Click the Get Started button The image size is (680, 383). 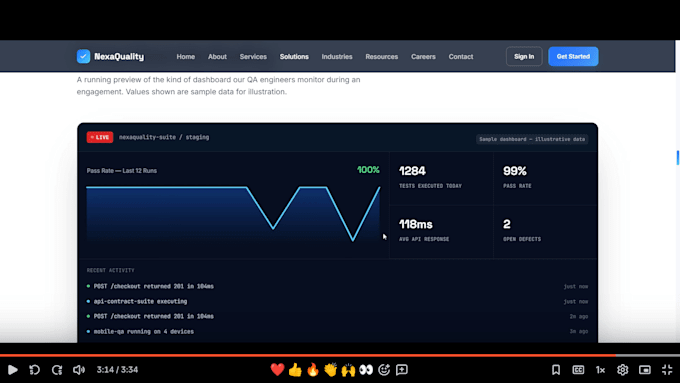pyautogui.click(x=573, y=56)
